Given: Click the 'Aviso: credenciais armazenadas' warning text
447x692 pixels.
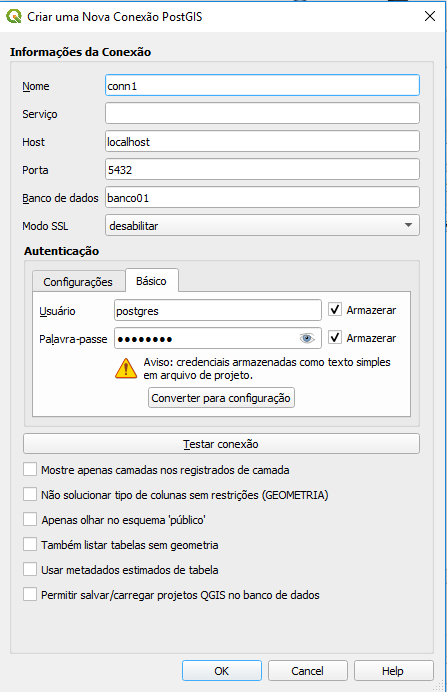Looking at the screenshot, I should 267,369.
